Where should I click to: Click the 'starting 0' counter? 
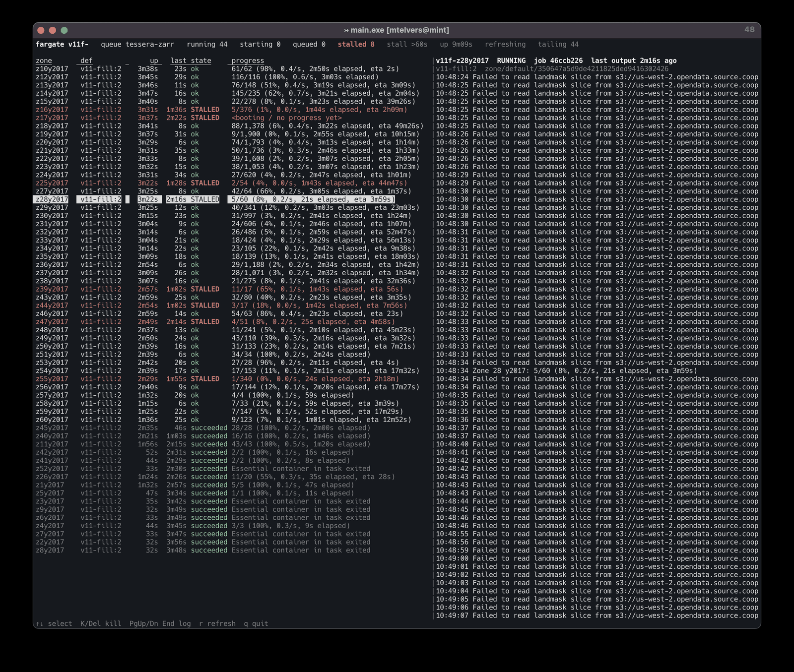[260, 44]
